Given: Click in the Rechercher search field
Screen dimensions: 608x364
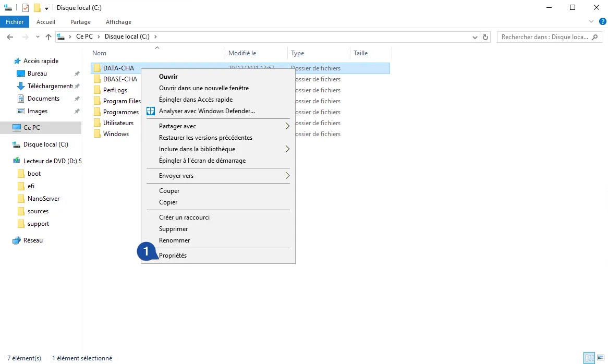Looking at the screenshot, I should [x=542, y=37].
